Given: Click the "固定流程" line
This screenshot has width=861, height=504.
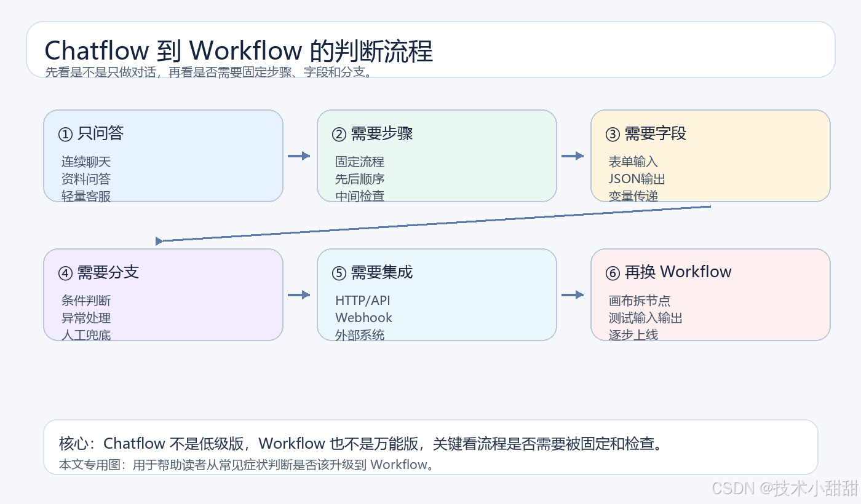Looking at the screenshot, I should click(360, 162).
